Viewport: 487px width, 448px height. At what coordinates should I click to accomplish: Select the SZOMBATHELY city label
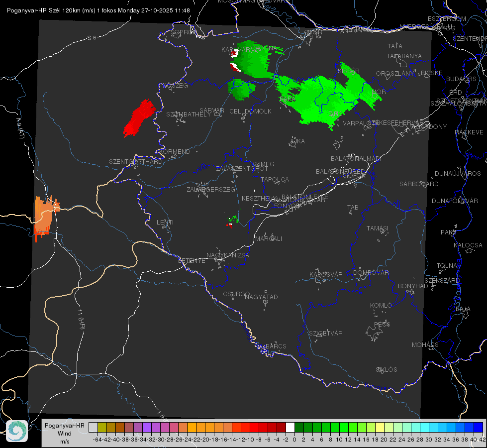(188, 114)
